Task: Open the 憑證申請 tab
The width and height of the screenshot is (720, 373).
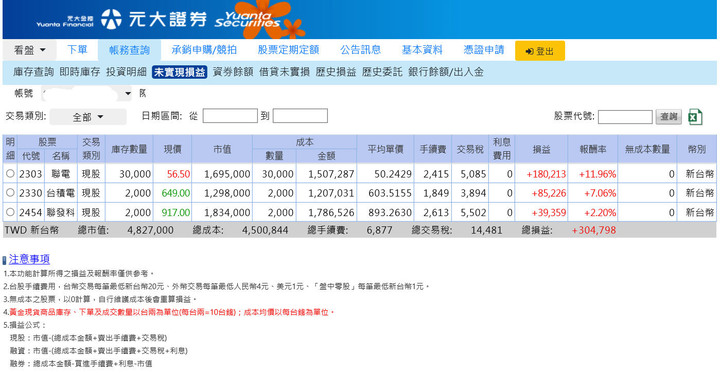Action: [484, 50]
